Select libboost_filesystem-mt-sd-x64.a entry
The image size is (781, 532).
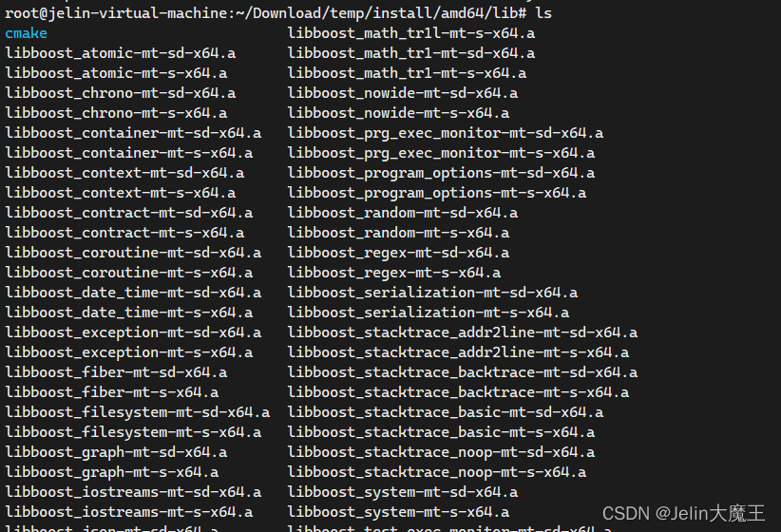click(138, 412)
